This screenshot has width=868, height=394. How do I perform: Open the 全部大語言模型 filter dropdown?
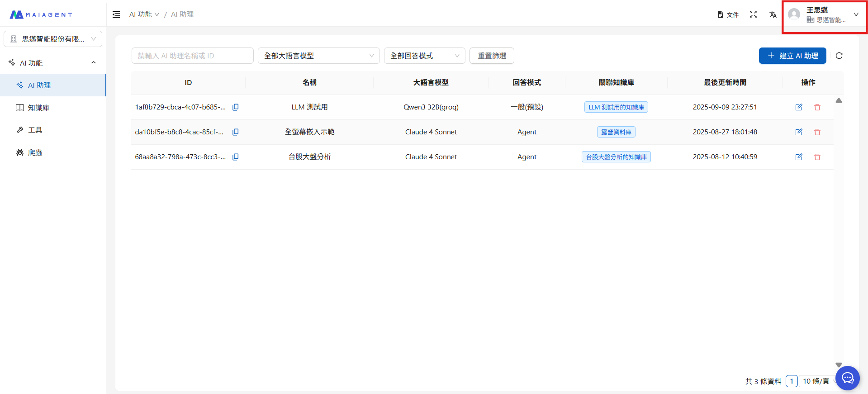coord(318,56)
